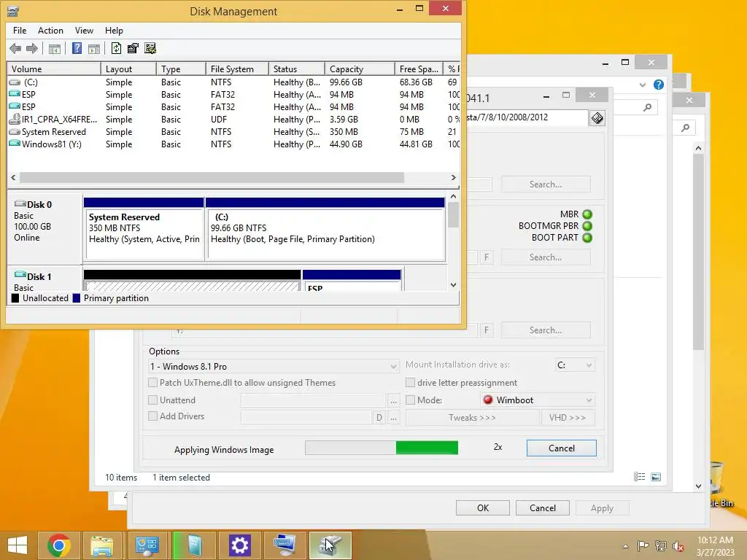Click the VHD >>> button
This screenshot has width=747, height=560.
pos(568,418)
